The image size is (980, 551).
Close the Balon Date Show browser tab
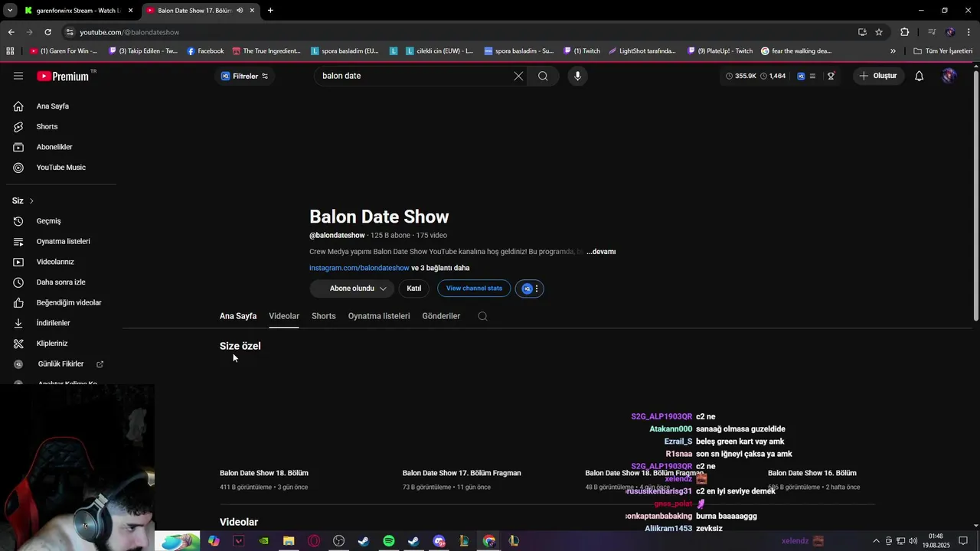pos(252,11)
